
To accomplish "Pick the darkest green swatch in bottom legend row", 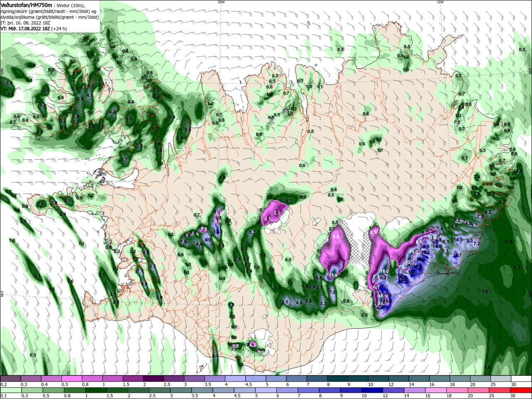I will [x=96, y=390].
